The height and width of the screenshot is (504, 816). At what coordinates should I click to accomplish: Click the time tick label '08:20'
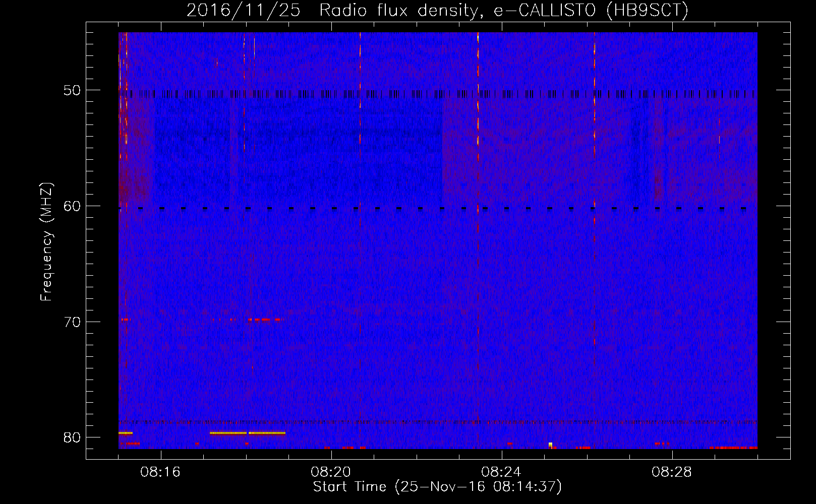click(x=331, y=472)
